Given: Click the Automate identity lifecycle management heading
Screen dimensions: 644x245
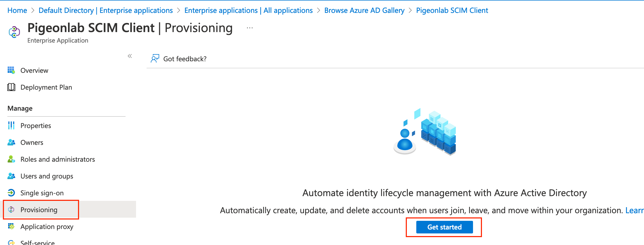Looking at the screenshot, I should click(x=444, y=193).
